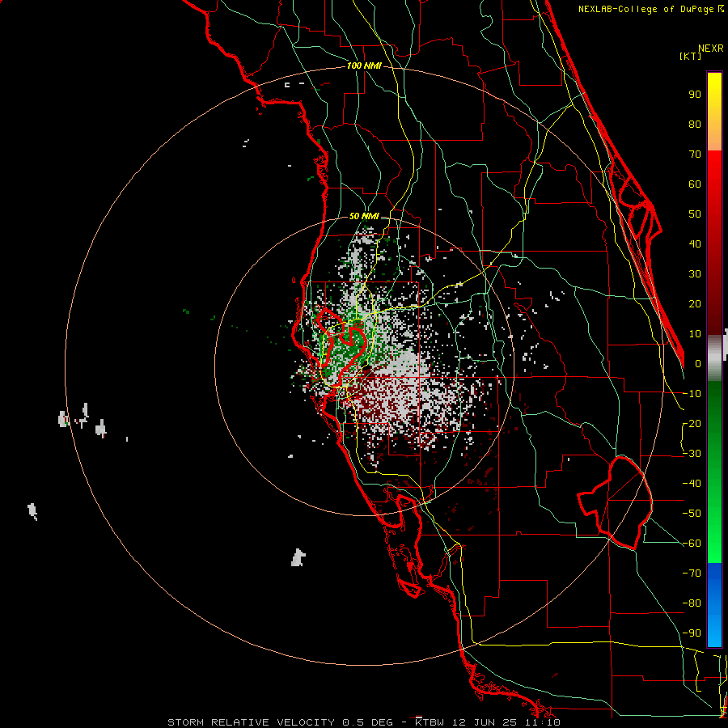Image resolution: width=728 pixels, height=728 pixels.
Task: Click the STORM RELATIVE VELOCITY caption text
Action: (251, 722)
